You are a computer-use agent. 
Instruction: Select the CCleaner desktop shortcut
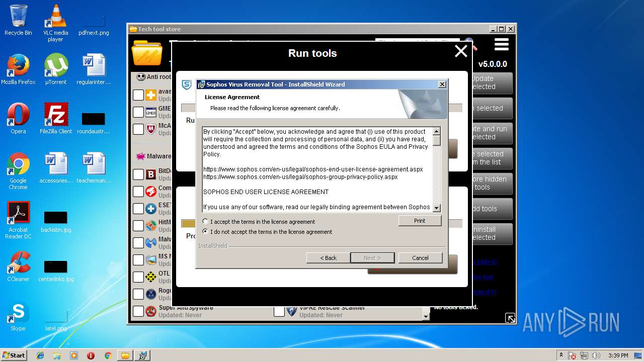(x=18, y=266)
